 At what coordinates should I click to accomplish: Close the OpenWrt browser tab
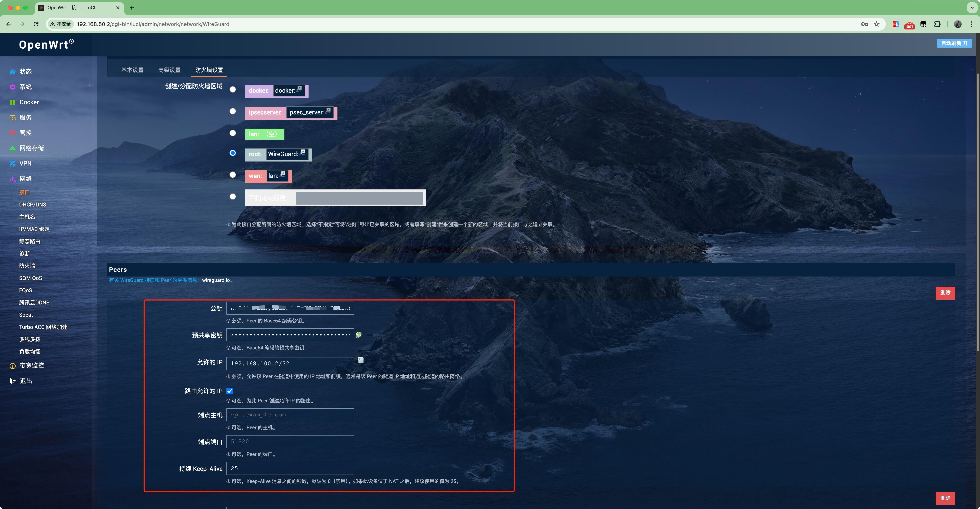click(x=118, y=8)
